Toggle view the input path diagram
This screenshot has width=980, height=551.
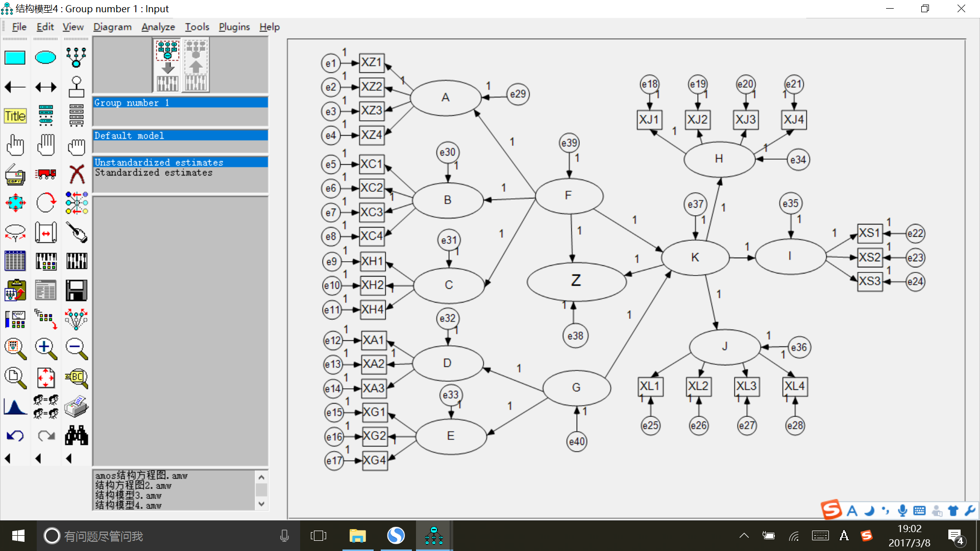click(167, 65)
